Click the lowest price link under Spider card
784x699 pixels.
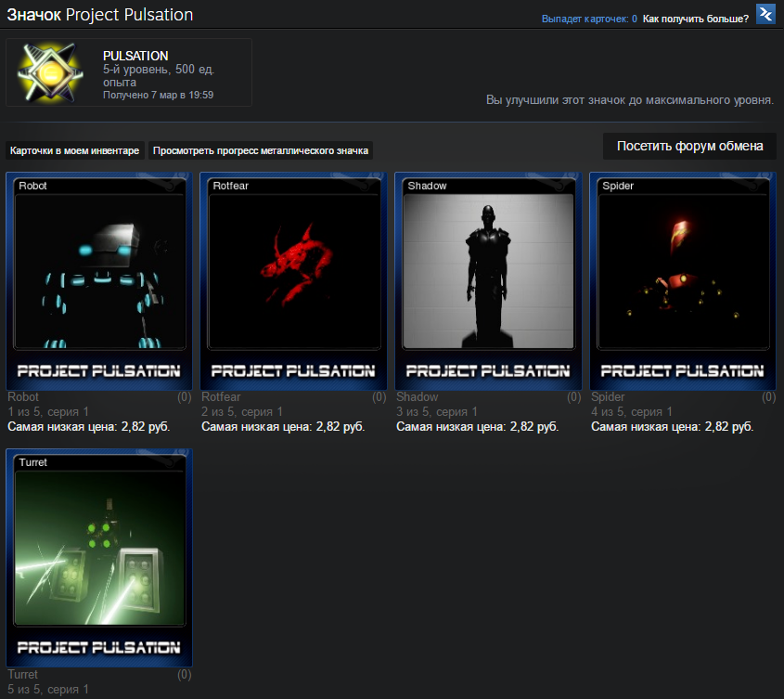672,427
